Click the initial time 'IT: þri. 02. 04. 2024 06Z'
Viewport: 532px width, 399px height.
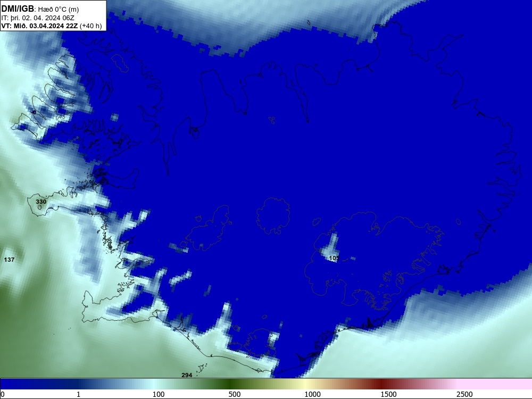pyautogui.click(x=38, y=18)
